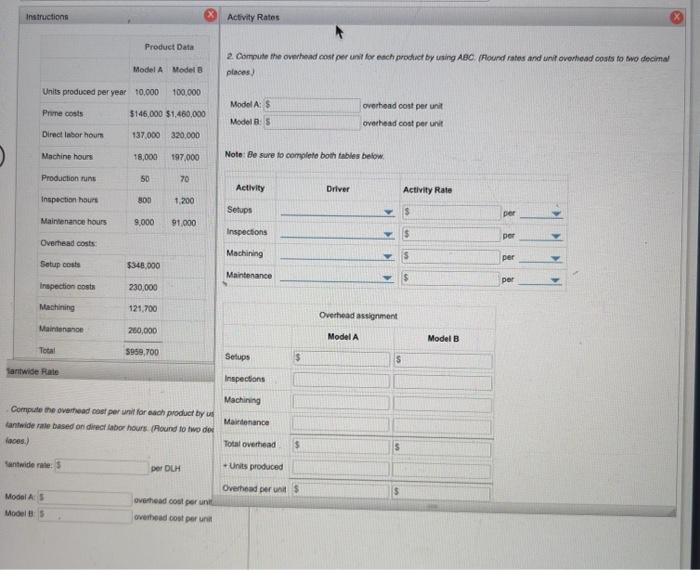The image size is (700, 570).
Task: Click the 'Production runs' row label
Action: click(x=69, y=178)
